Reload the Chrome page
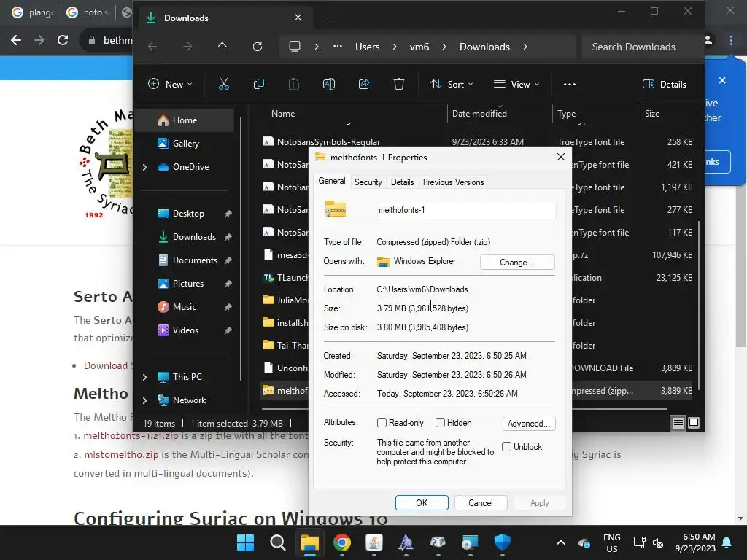 63,40
